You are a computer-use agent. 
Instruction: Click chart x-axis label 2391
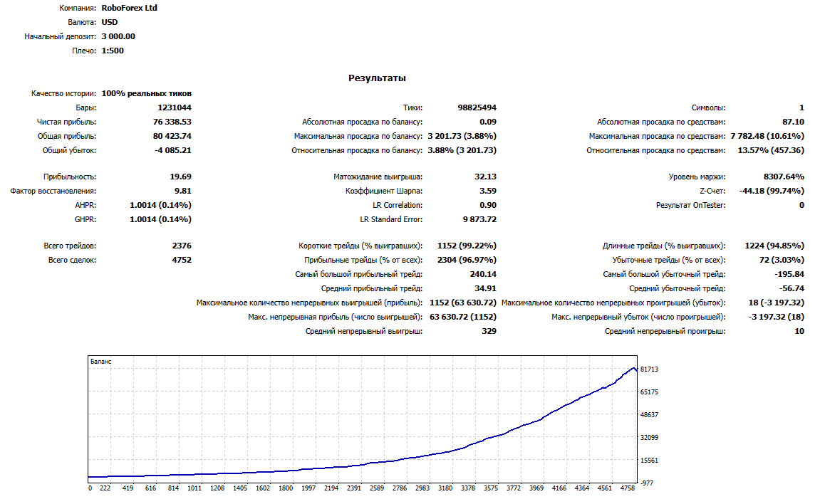click(354, 488)
